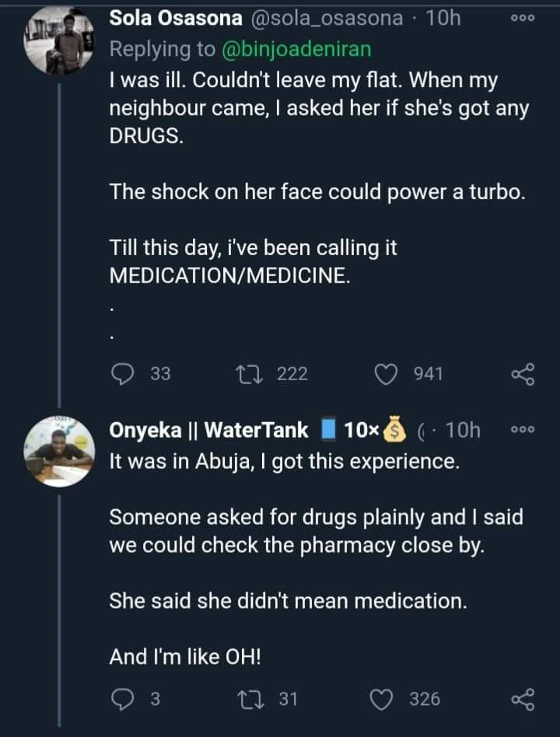Open @binjoadeniran mention link
560x737 pixels.
[x=296, y=48]
